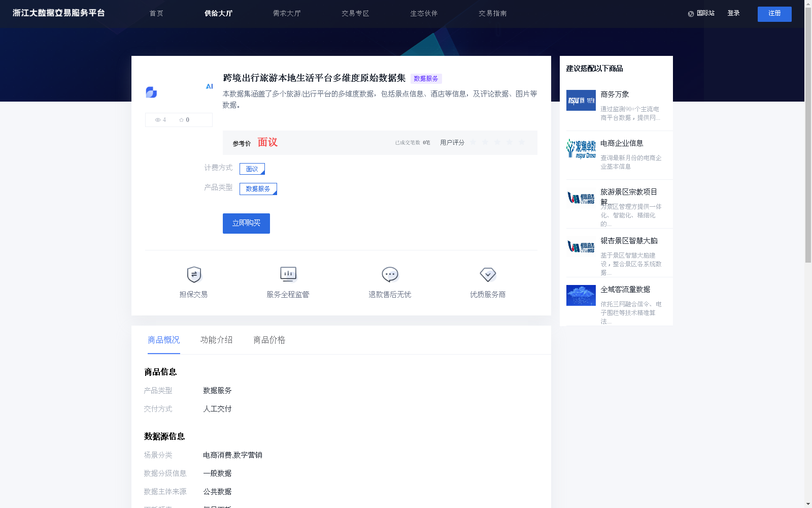The width and height of the screenshot is (812, 508).
Task: Open 生态伙伴 navigation item
Action: click(424, 14)
